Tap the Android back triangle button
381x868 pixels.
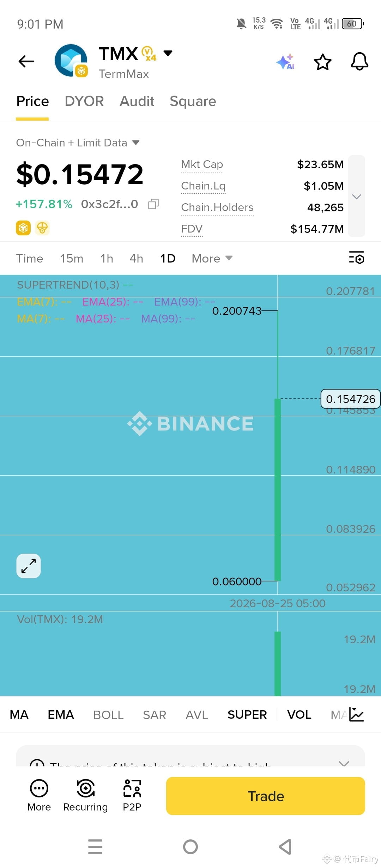pos(285,847)
